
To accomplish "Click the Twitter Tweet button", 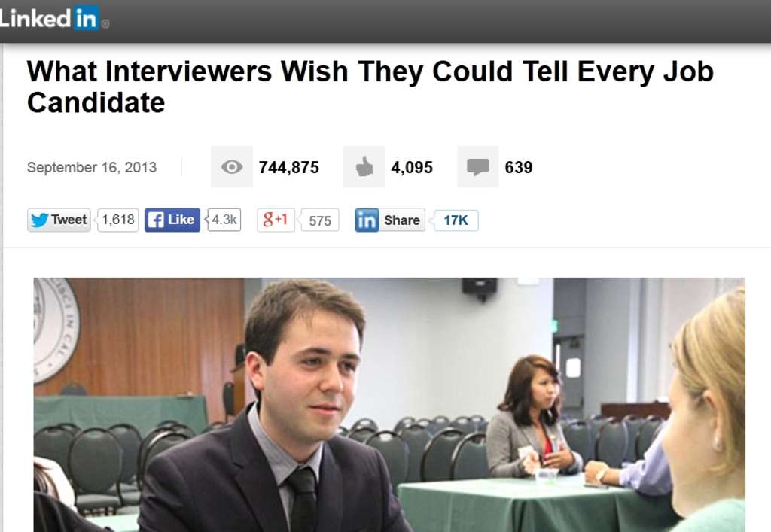I will (59, 220).
